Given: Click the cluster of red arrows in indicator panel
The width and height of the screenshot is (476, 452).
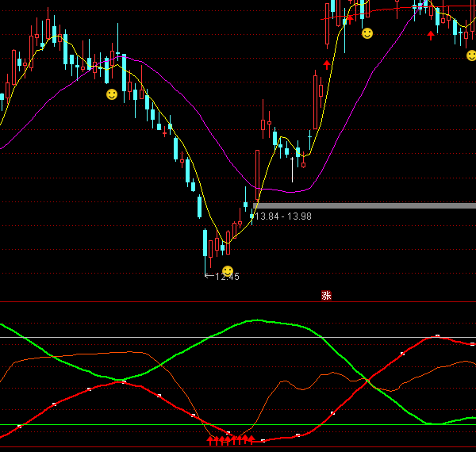Looking at the screenshot, I should tap(231, 439).
